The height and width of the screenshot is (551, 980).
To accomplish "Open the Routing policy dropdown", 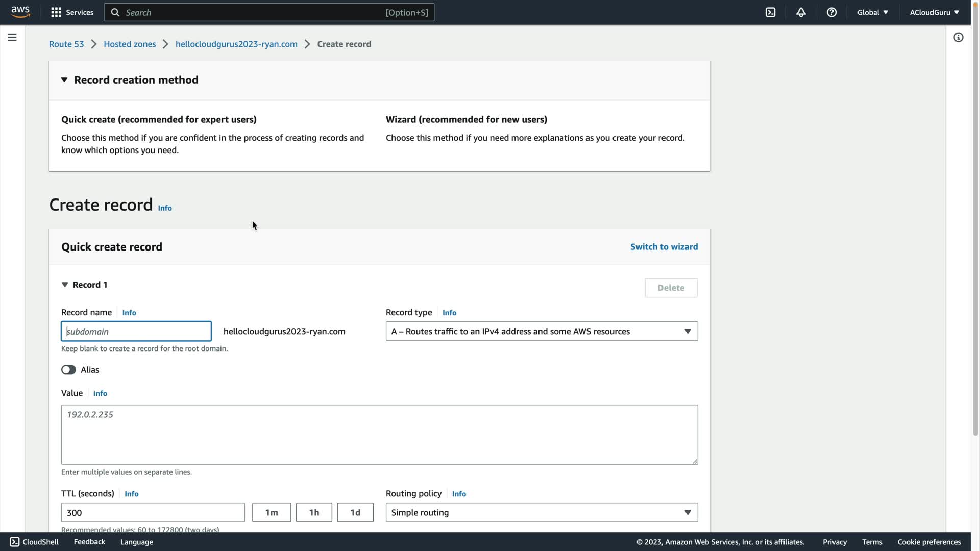I will point(541,512).
